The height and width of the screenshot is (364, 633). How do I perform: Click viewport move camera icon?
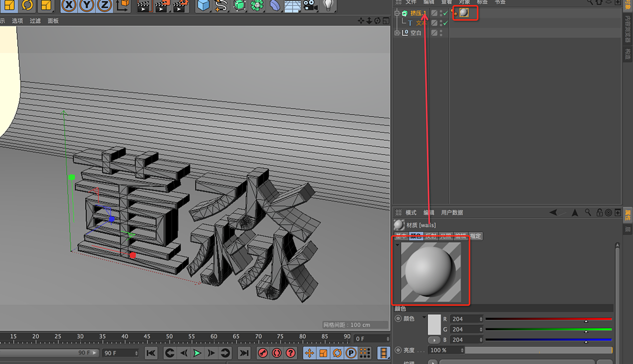(361, 21)
